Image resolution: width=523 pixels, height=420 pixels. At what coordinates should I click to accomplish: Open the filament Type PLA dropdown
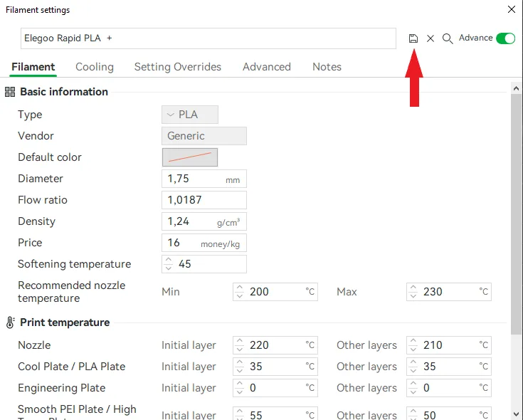tap(189, 115)
